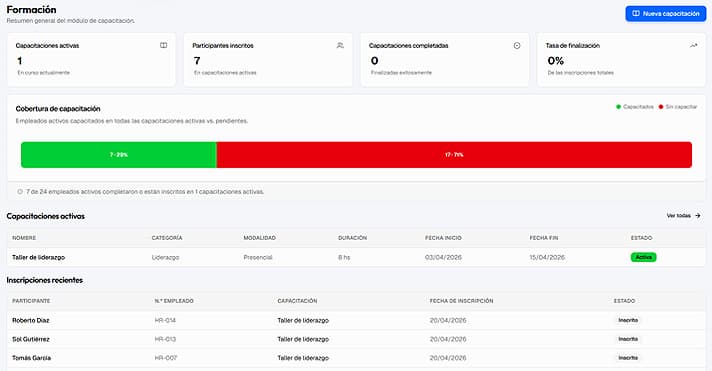Click the green Activa status badge

click(x=643, y=257)
